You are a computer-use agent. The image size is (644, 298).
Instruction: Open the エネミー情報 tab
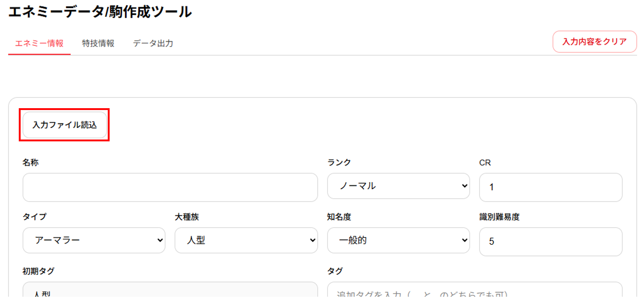coord(39,43)
